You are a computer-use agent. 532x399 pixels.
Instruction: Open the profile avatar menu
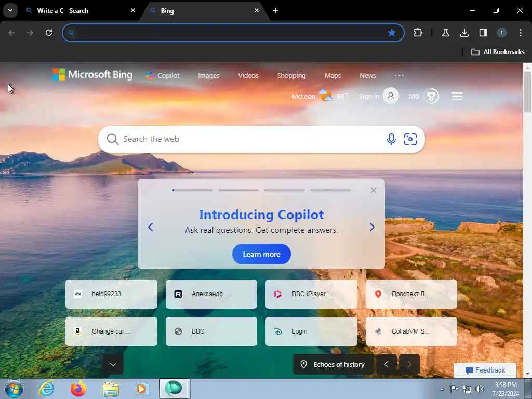click(502, 33)
